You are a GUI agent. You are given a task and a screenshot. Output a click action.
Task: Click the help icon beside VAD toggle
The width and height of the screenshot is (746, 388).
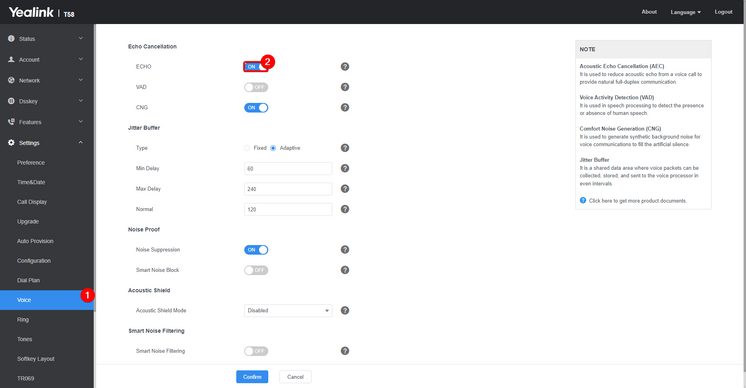tap(345, 87)
